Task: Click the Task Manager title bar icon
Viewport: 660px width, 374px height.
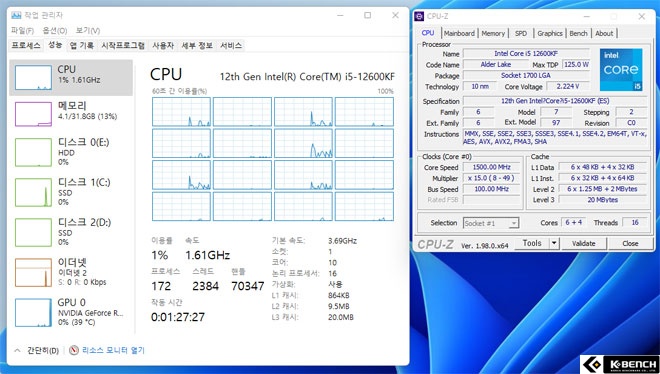Action: (x=16, y=15)
